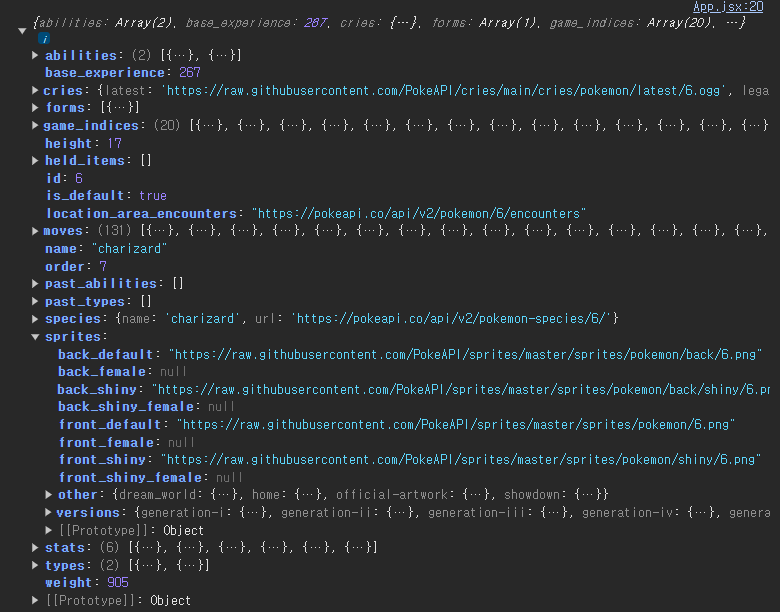Screen dimensions: 780x612
Task: Click the types property key
Action: click(x=65, y=565)
